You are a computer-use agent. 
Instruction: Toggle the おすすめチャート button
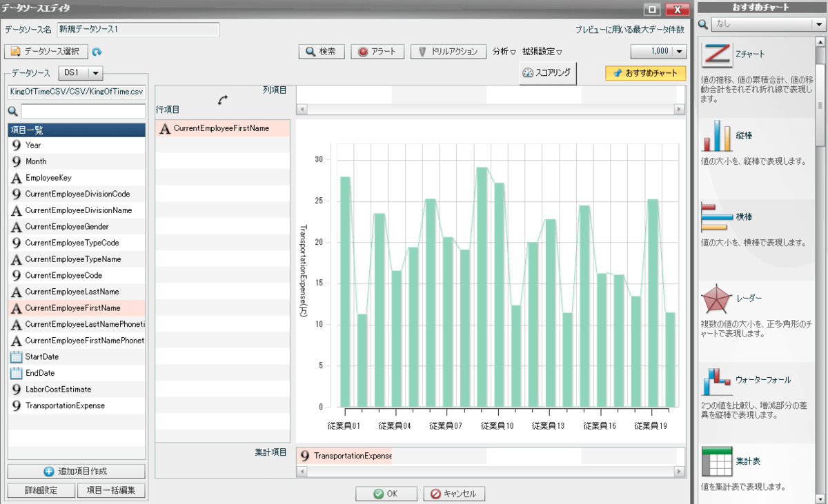(646, 73)
